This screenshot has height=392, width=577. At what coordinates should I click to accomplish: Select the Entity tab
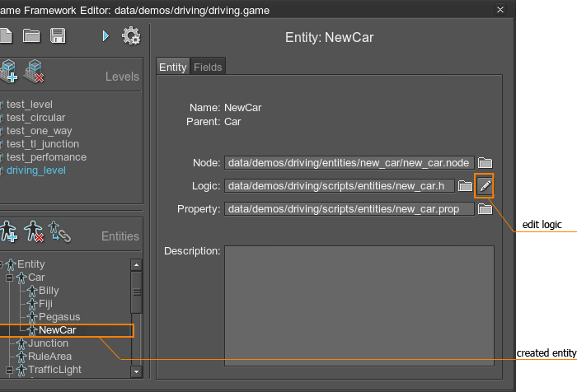tap(172, 68)
